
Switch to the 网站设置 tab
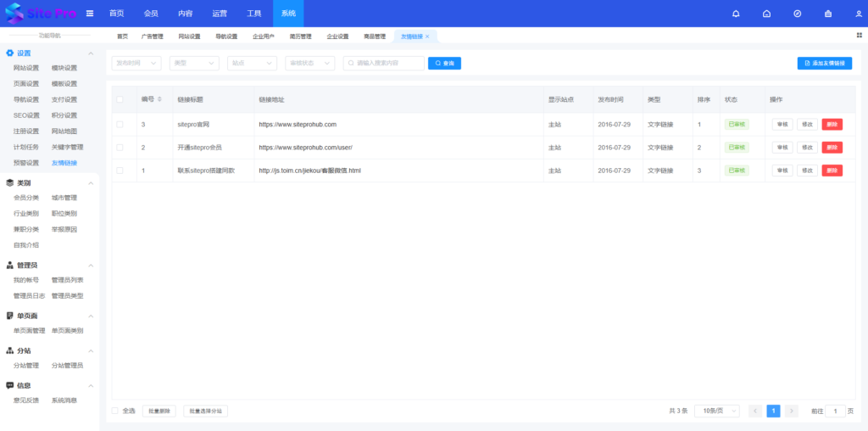189,36
